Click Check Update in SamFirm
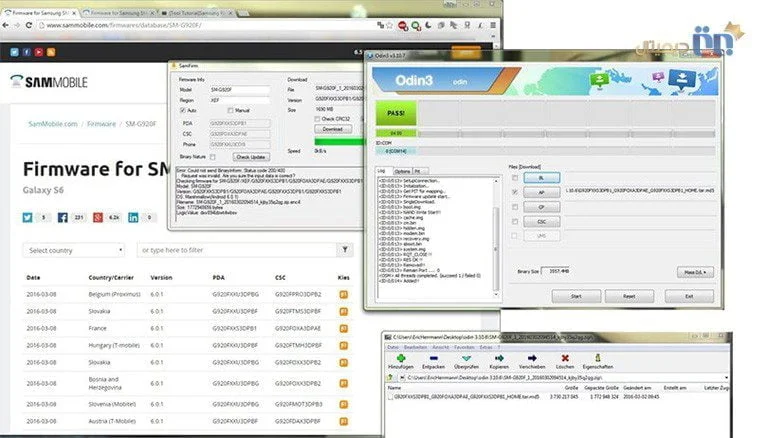 coord(251,157)
